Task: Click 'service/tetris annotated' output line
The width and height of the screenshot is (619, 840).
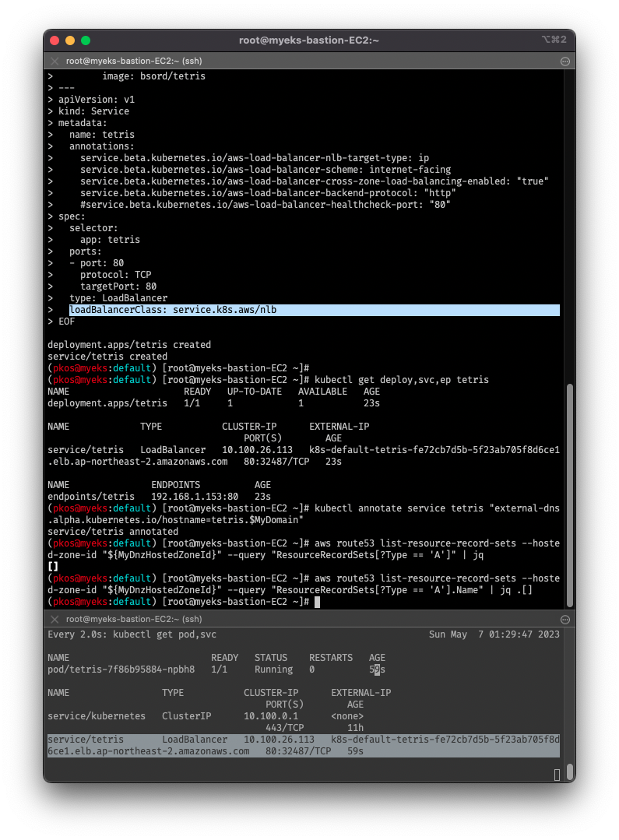Action: coord(113,532)
